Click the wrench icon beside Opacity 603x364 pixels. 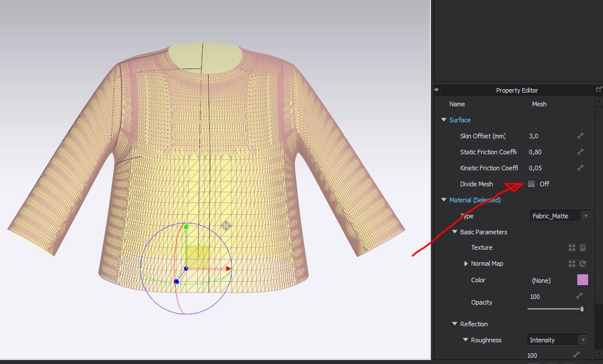[x=579, y=296]
